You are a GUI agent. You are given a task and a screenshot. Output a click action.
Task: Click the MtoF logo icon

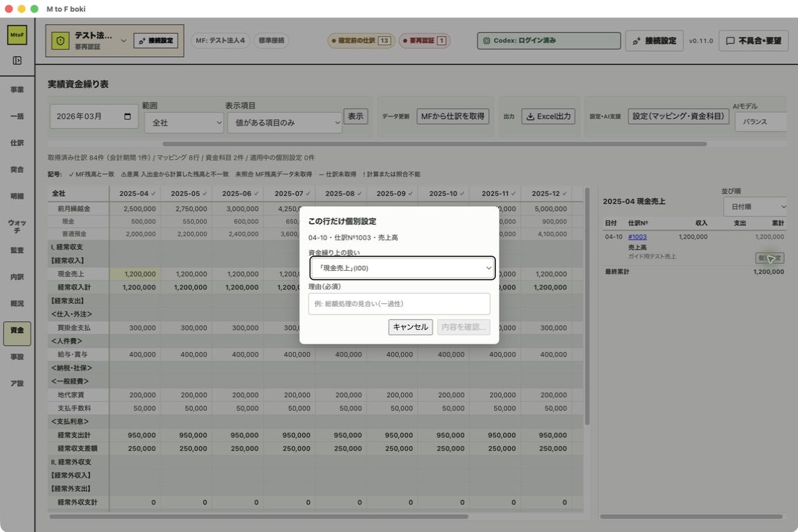[17, 35]
